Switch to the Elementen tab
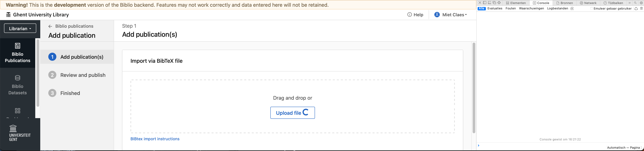 point(516,3)
